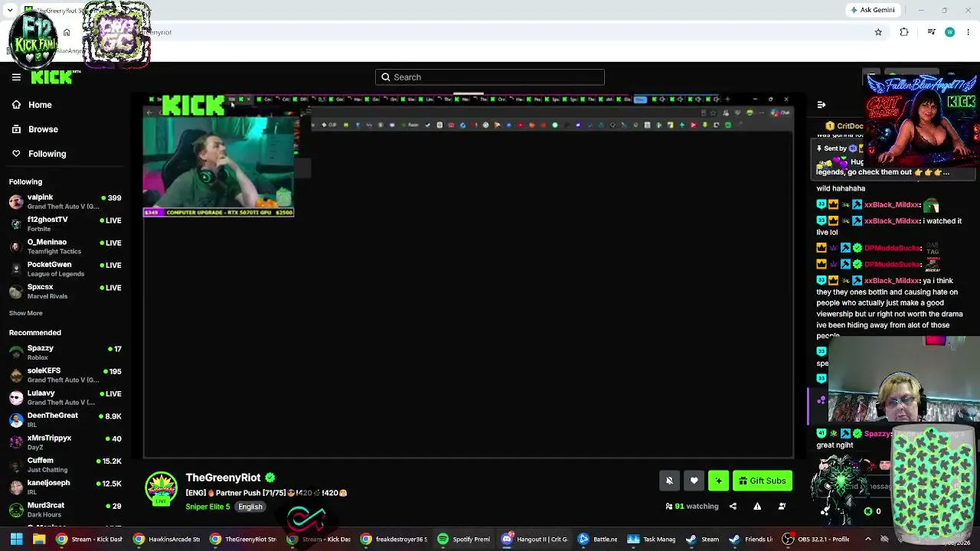This screenshot has width=980, height=551.
Task: Open Discord Hangout II from the taskbar
Action: [x=535, y=539]
